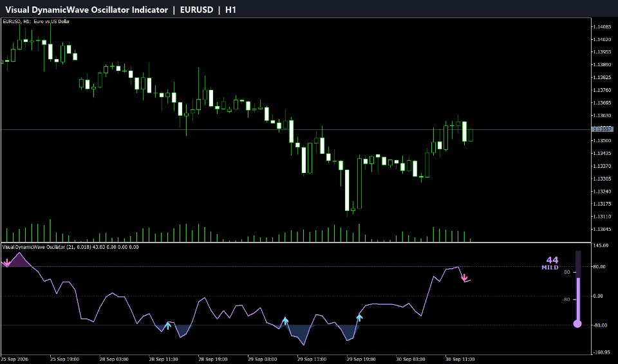
Task: Click the pink sell arrow near 30 Sep 11:00
Action: [x=464, y=277]
